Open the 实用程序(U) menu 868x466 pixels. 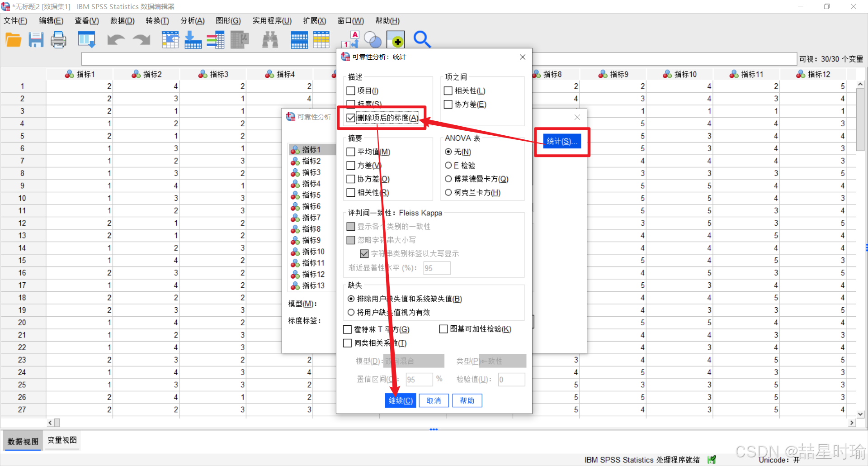(272, 21)
